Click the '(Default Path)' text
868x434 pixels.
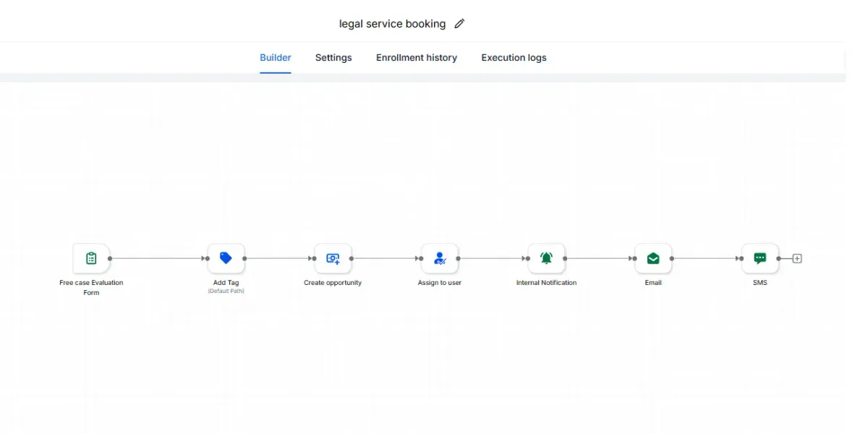point(226,292)
